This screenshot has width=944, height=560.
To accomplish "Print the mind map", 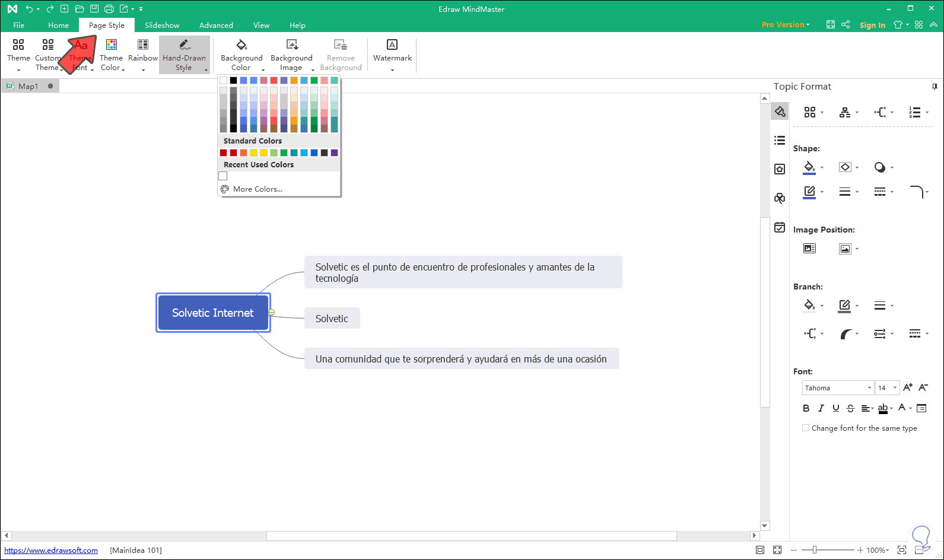I will [109, 9].
